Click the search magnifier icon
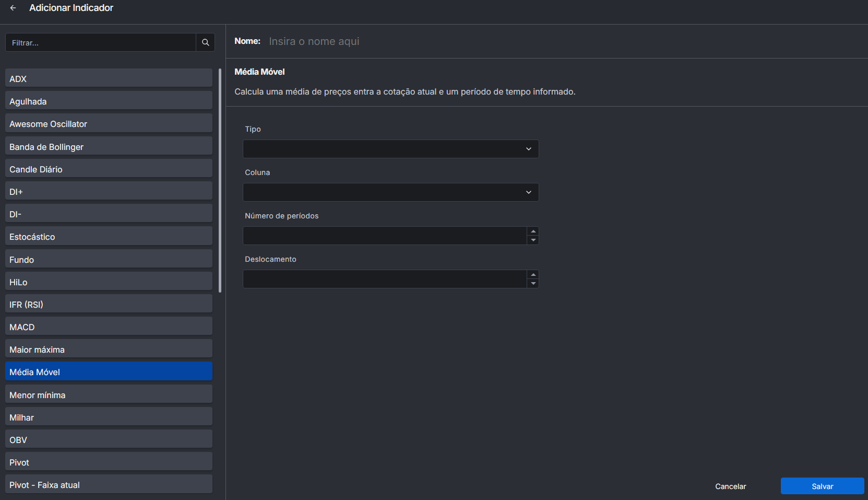 205,43
